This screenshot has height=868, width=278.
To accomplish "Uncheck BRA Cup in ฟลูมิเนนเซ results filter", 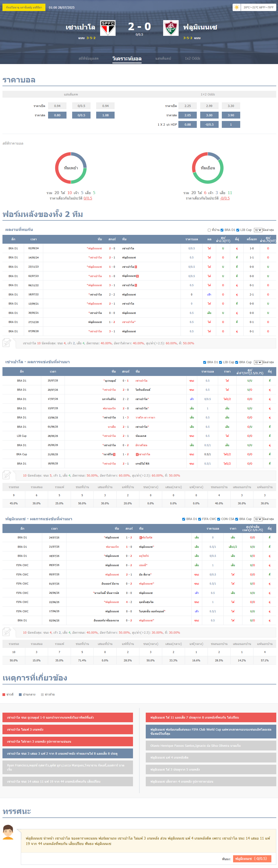I will [237, 519].
